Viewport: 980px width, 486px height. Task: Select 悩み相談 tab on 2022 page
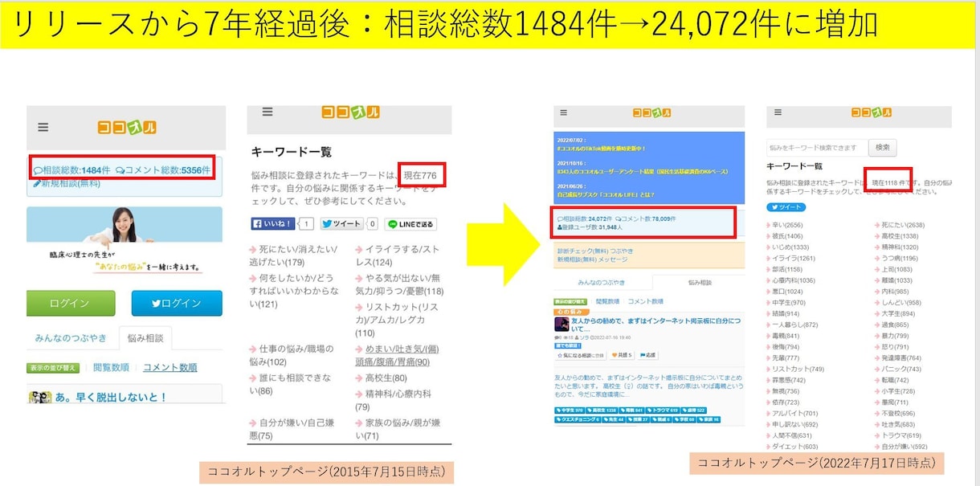699,282
